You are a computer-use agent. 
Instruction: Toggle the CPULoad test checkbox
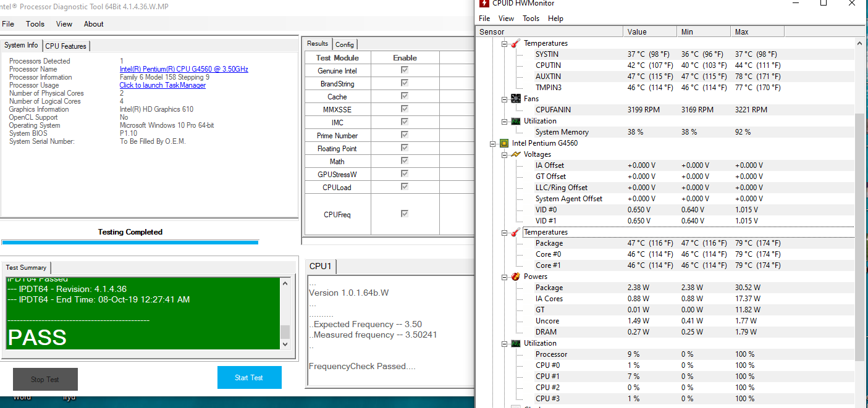pyautogui.click(x=405, y=187)
